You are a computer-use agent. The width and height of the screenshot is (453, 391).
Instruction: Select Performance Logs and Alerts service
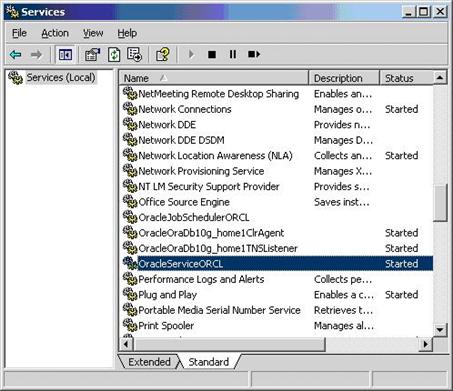pos(201,279)
